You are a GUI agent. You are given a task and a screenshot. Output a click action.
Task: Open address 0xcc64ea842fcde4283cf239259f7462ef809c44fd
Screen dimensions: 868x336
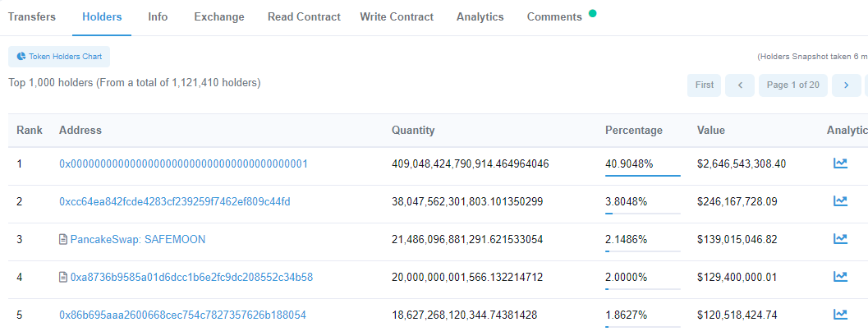[x=174, y=202]
